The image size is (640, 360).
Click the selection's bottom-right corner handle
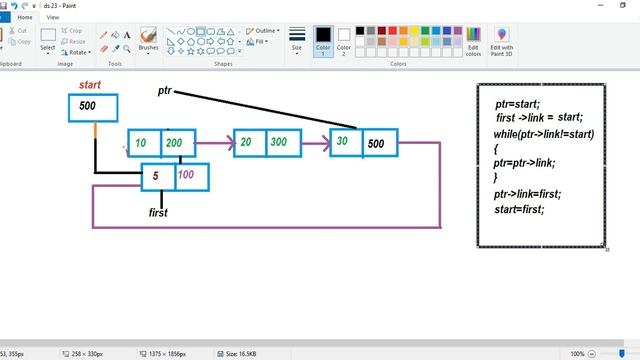point(607,249)
